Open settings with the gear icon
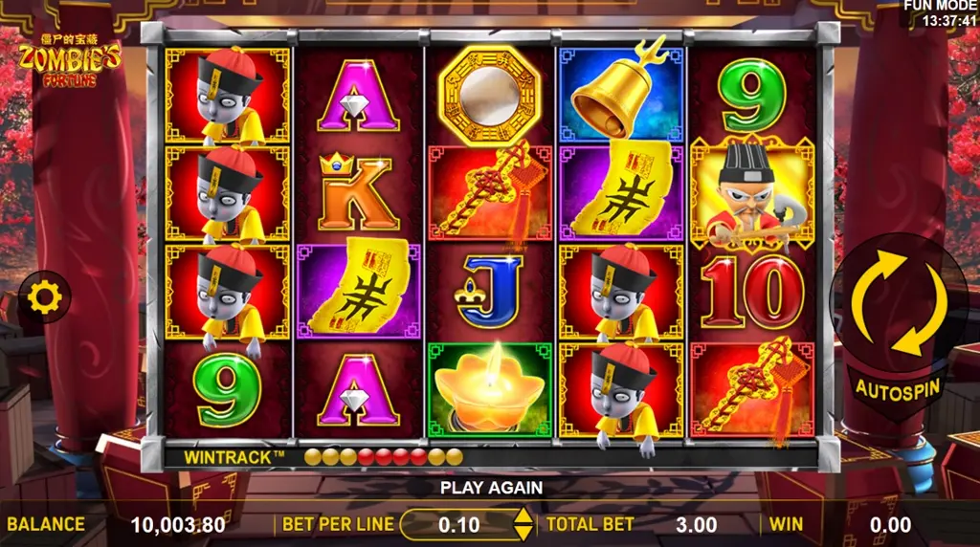This screenshot has height=547, width=980. point(44,297)
